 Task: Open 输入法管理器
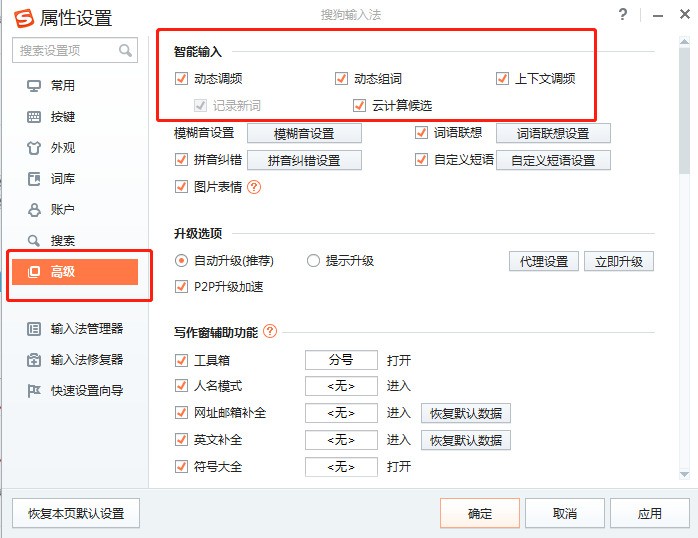(x=75, y=329)
